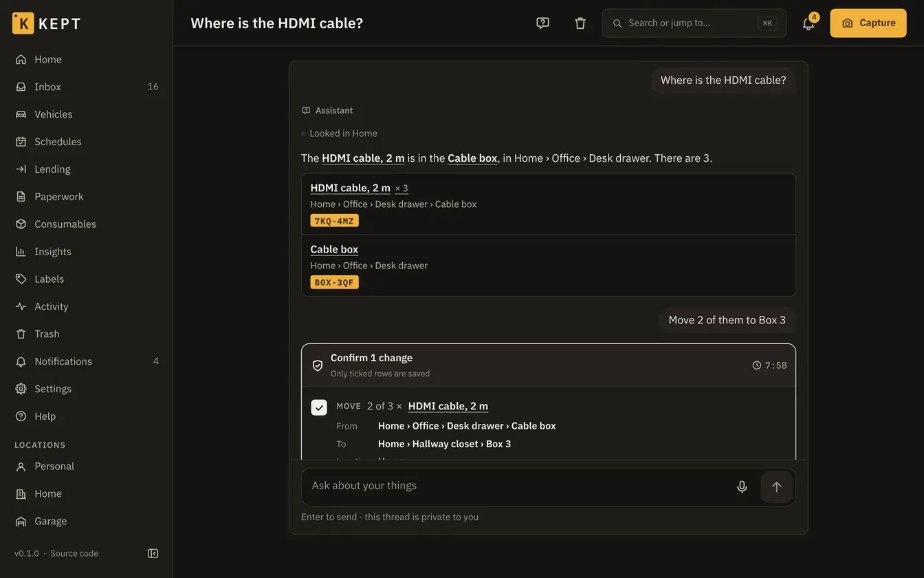Image resolution: width=924 pixels, height=578 pixels.
Task: Open notifications bell in top bar
Action: [x=808, y=23]
